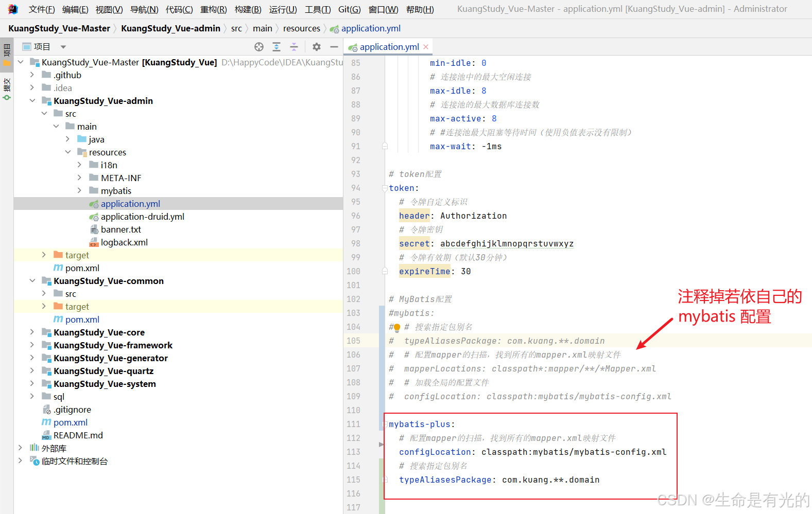The height and width of the screenshot is (514, 812).
Task: Close the application.yml editor tab
Action: (426, 47)
